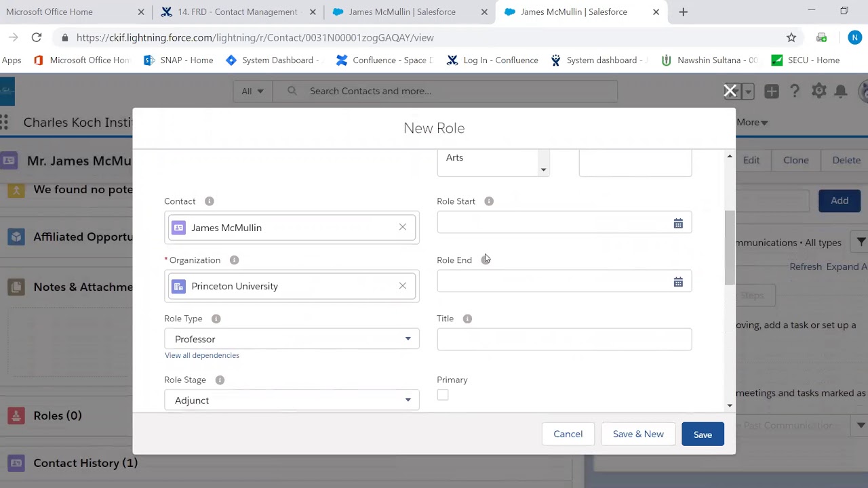Click the dialog's vertical scrollbar thumb
The width and height of the screenshot is (868, 488).
pyautogui.click(x=730, y=247)
